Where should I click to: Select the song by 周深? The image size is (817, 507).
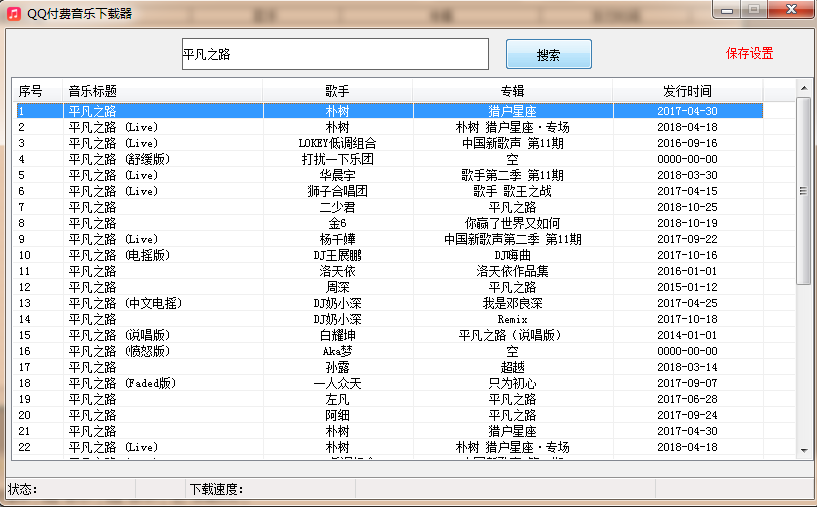388,287
